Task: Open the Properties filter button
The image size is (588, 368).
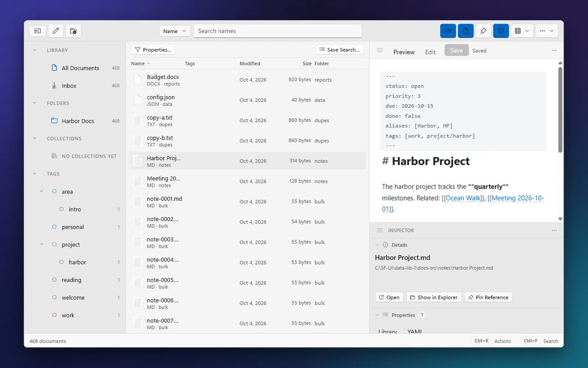Action: (x=153, y=50)
